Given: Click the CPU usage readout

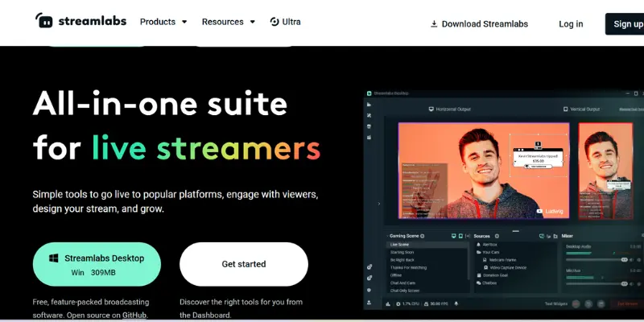Looking at the screenshot, I should coord(407,304).
